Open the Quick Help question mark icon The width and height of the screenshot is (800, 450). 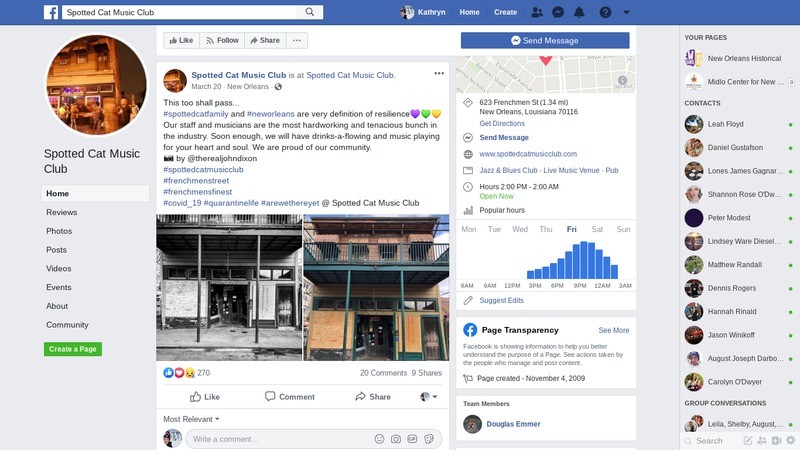point(605,12)
